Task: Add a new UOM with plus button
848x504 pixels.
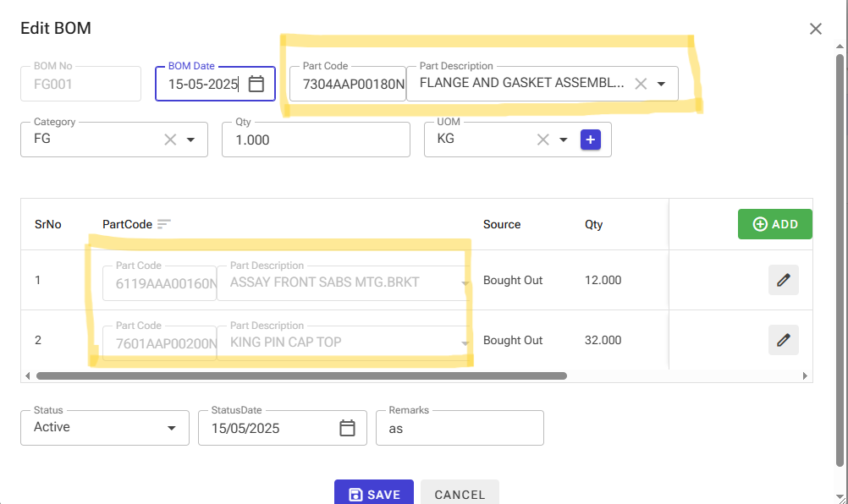Action: tap(591, 140)
